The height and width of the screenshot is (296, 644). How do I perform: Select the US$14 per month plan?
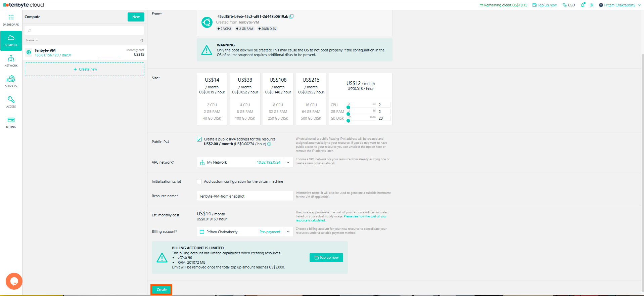[212, 99]
